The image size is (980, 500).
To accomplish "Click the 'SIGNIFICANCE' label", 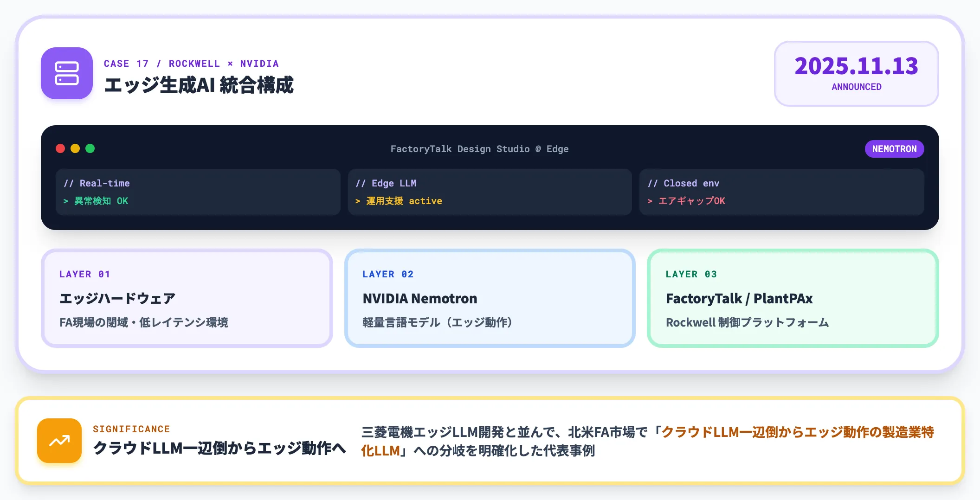I will pyautogui.click(x=131, y=429).
